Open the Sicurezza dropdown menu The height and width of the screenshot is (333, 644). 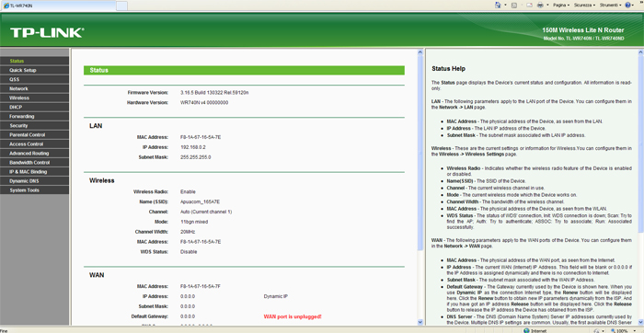[585, 5]
